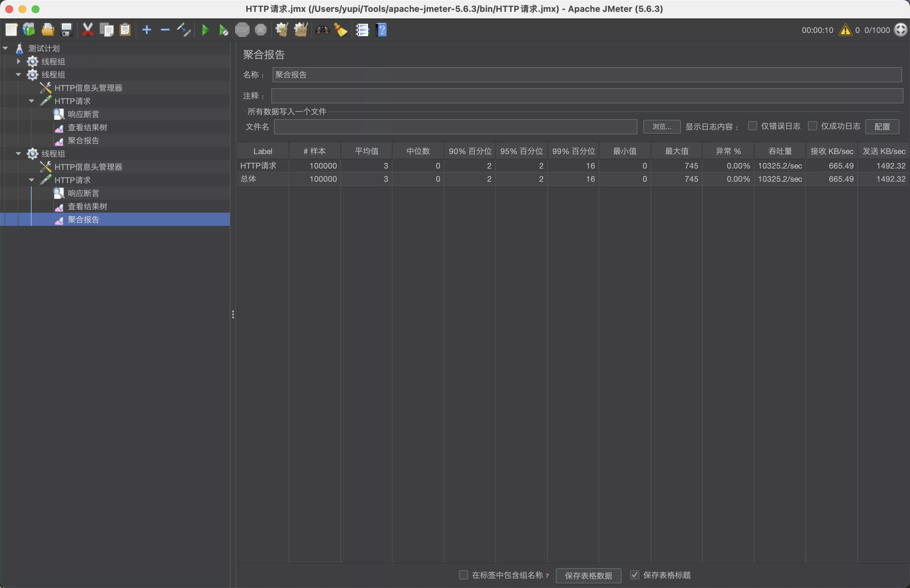Uncheck the 保存表格标题 checkbox

click(x=634, y=575)
